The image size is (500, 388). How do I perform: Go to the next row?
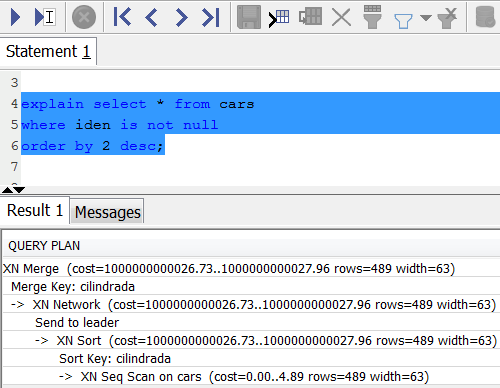181,17
